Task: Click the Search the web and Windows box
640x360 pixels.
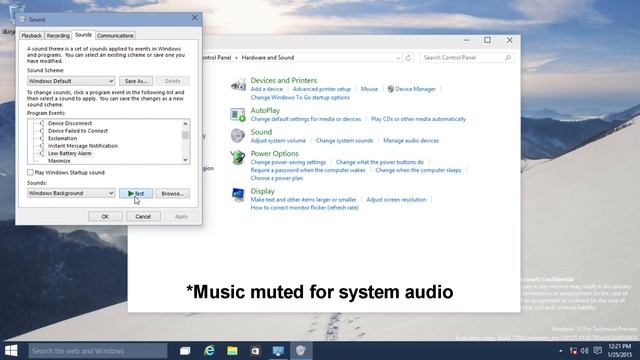Action: [98, 351]
